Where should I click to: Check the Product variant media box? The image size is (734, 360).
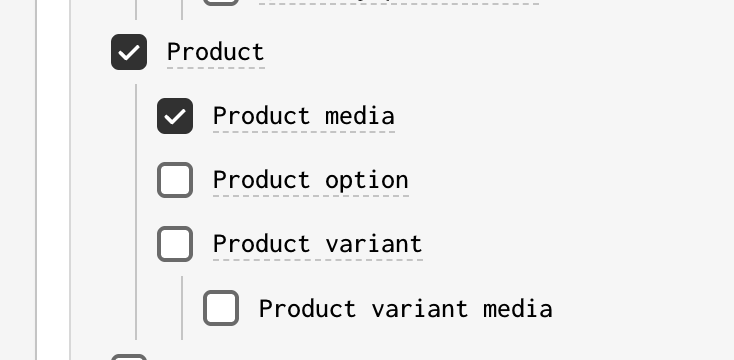coord(221,308)
